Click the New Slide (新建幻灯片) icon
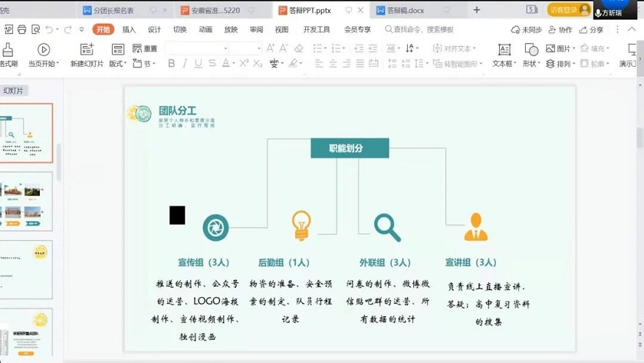This screenshot has height=363, width=644. (87, 49)
